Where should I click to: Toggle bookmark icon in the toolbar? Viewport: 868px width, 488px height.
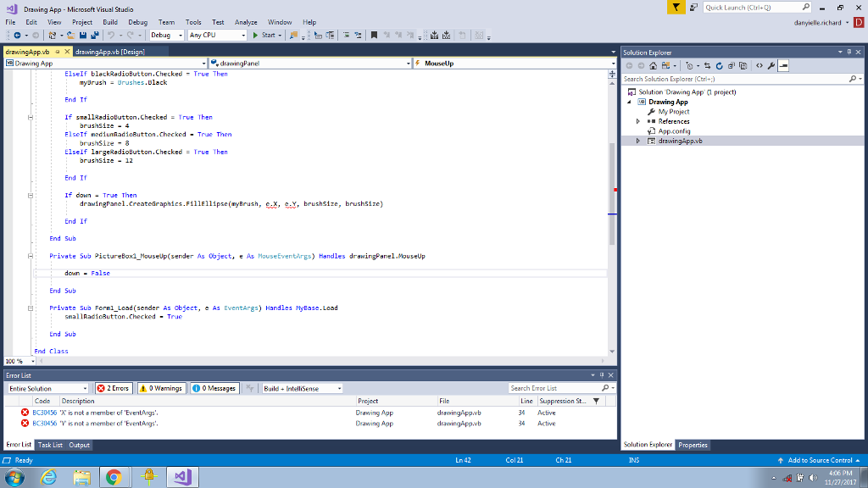pyautogui.click(x=371, y=36)
